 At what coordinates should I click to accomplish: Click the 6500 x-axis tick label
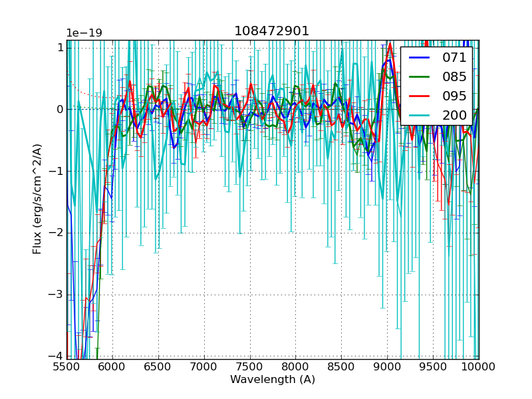[x=158, y=366]
